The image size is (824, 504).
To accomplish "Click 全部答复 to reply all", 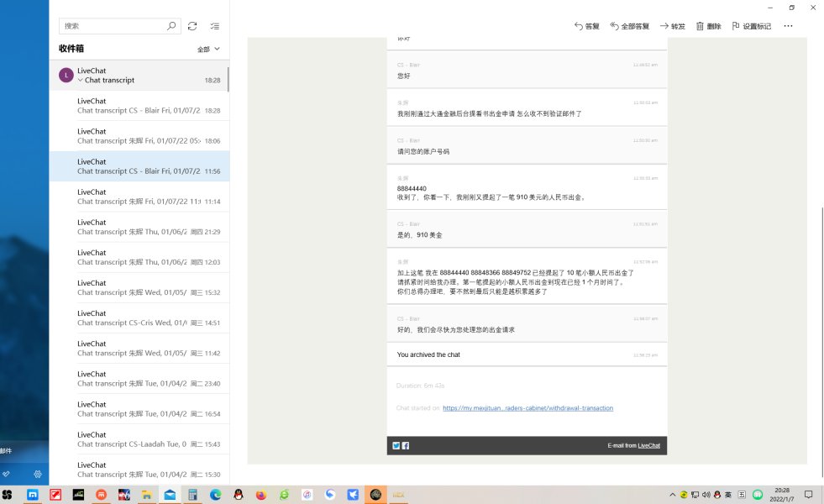I will tap(629, 26).
